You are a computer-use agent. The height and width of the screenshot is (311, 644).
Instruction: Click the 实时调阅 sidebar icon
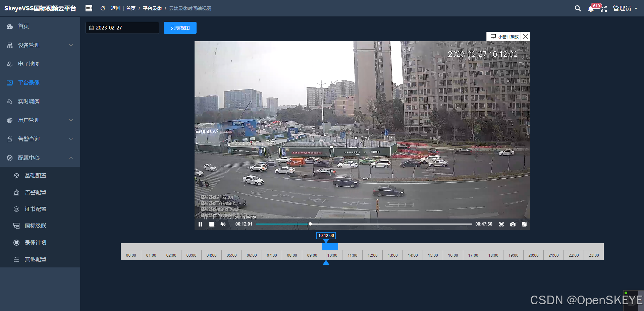pyautogui.click(x=10, y=101)
